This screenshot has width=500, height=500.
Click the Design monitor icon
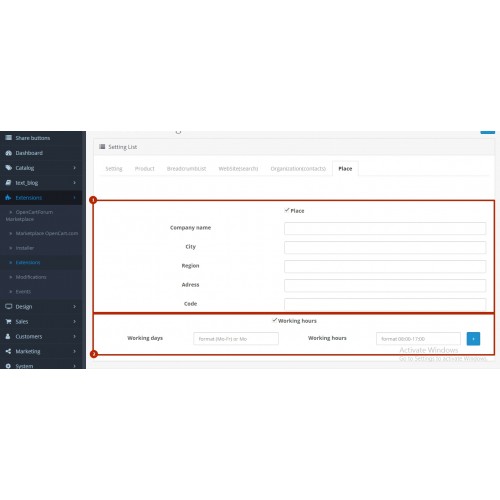click(x=9, y=306)
